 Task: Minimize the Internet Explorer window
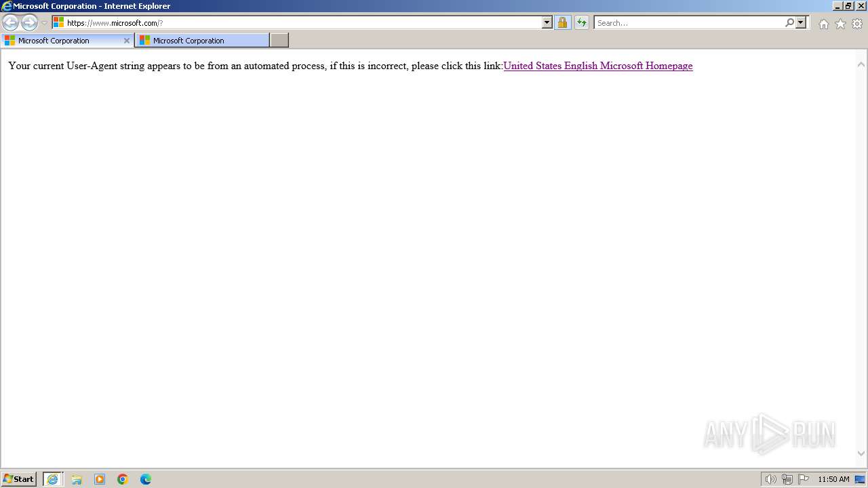coord(837,5)
